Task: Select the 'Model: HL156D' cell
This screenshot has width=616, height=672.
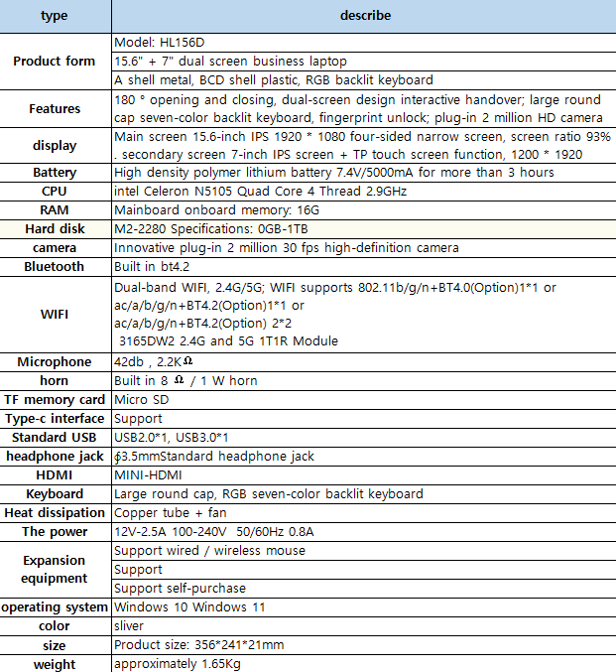Action: (x=363, y=43)
